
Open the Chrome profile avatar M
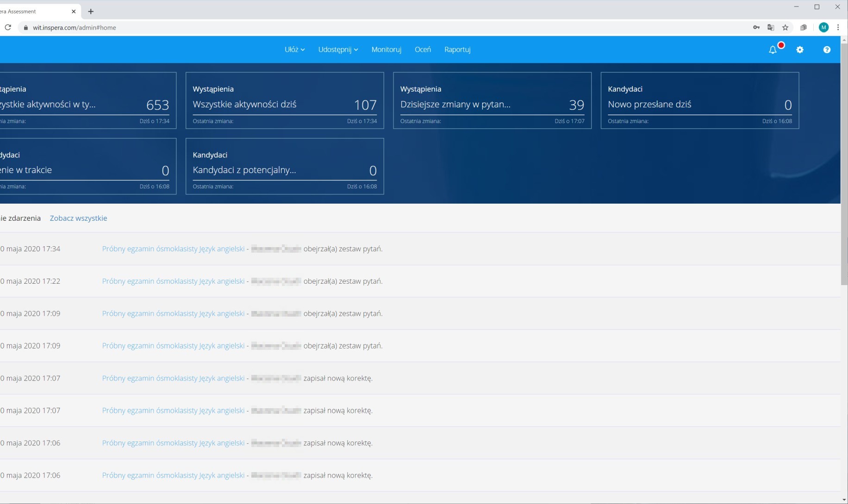[823, 27]
